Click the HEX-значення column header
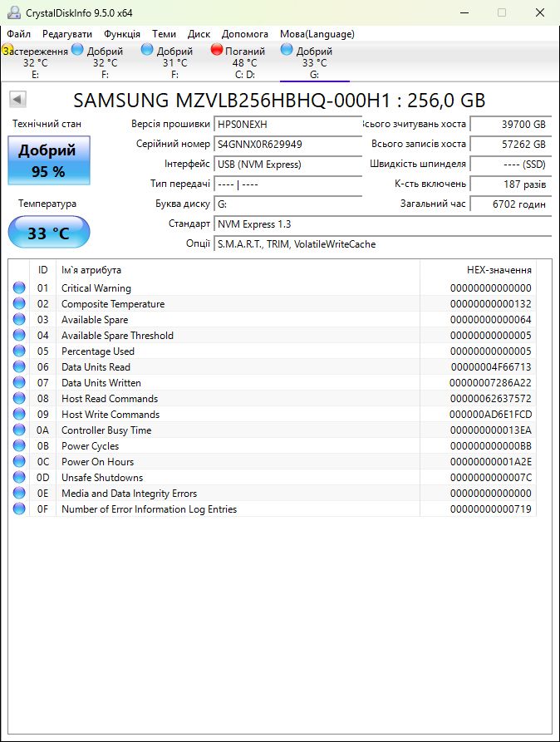 [x=478, y=270]
